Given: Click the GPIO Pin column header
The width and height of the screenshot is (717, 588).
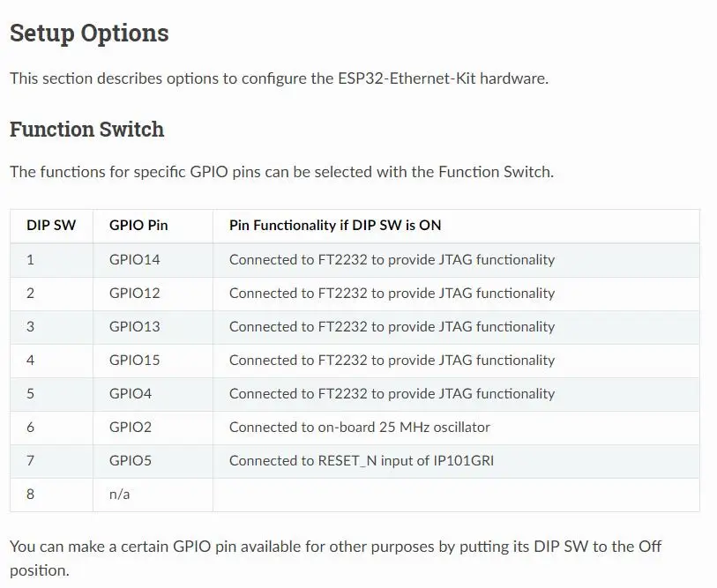Looking at the screenshot, I should pyautogui.click(x=138, y=226).
